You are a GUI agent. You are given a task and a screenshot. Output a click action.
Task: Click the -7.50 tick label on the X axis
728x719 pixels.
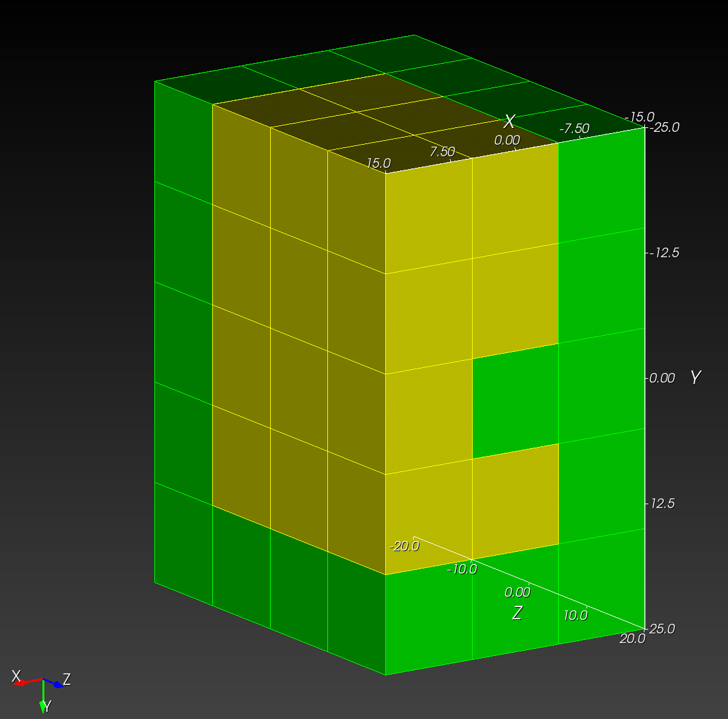point(575,128)
